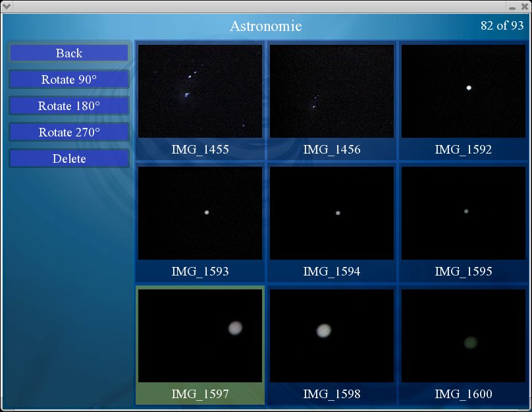Click the Back button
Screen dimensions: 532x412
(69, 53)
